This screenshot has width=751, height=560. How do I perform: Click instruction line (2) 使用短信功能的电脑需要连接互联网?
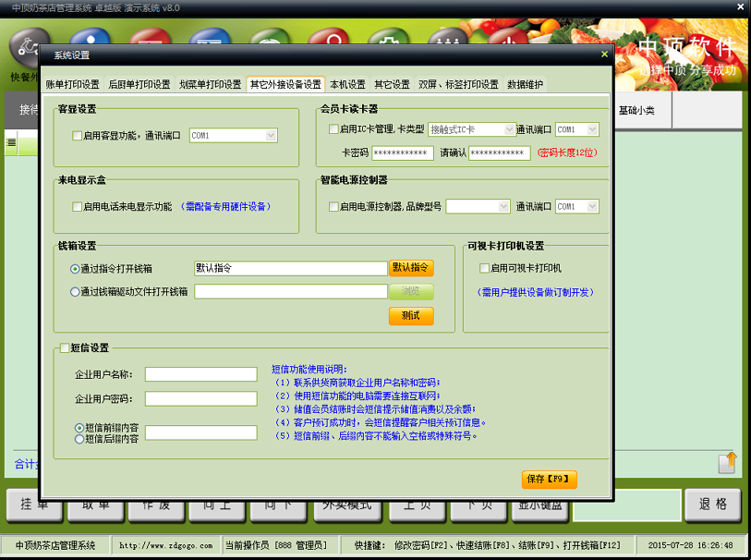[357, 396]
